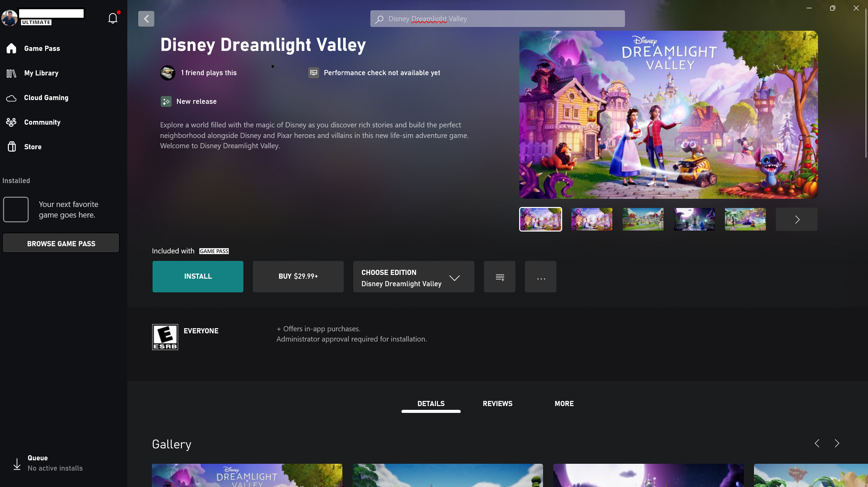This screenshot has width=868, height=487.
Task: Switch to the More tab
Action: point(564,403)
